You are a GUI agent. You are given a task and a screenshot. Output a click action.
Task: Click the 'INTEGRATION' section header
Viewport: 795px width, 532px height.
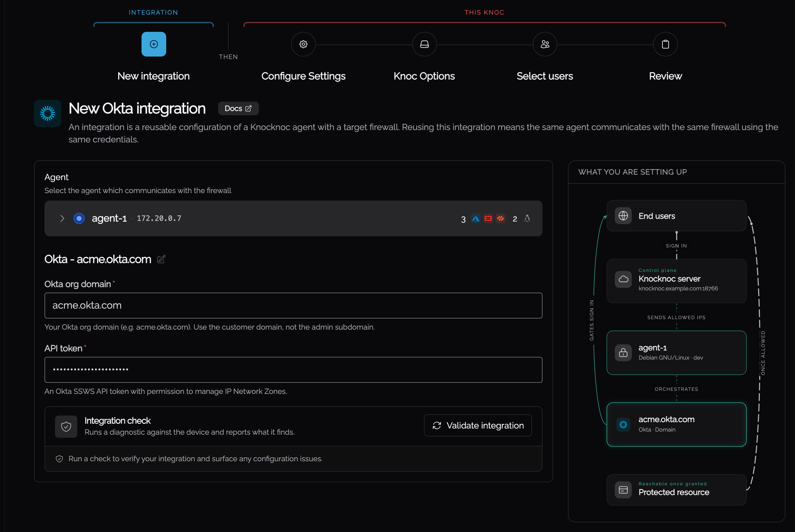click(153, 12)
